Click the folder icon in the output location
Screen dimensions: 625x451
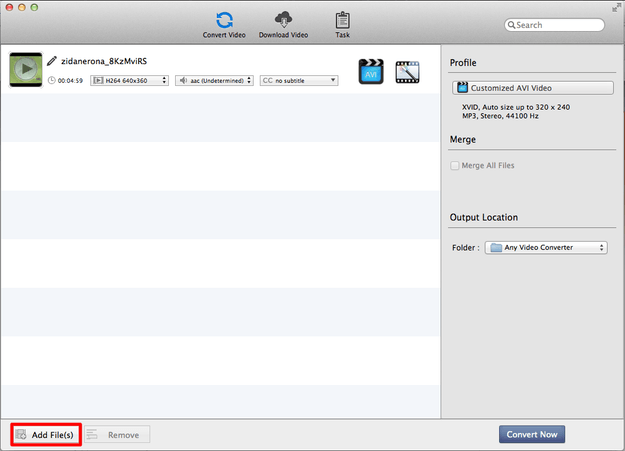(x=496, y=248)
